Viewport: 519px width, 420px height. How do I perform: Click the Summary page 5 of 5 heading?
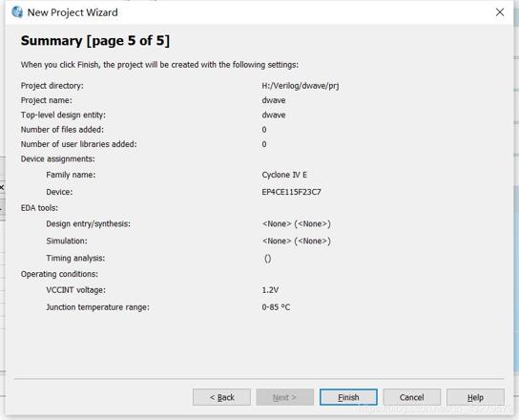[95, 41]
